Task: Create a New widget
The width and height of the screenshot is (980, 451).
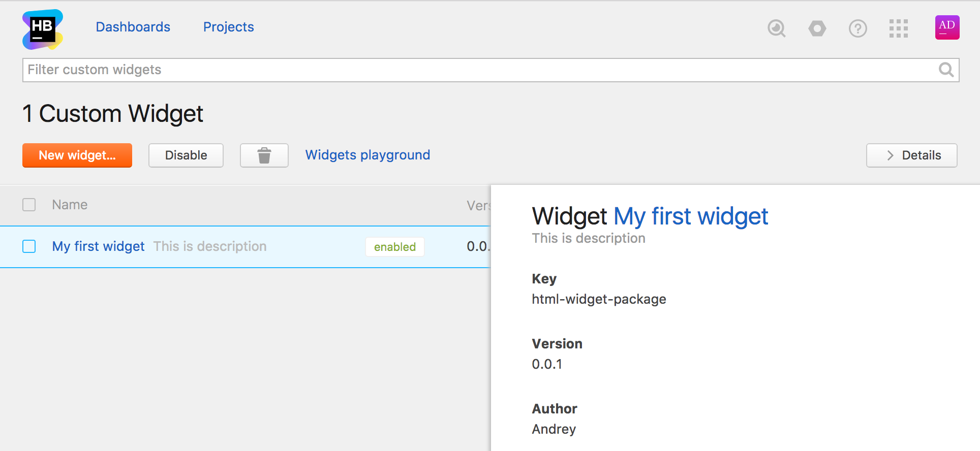Action: coord(77,155)
